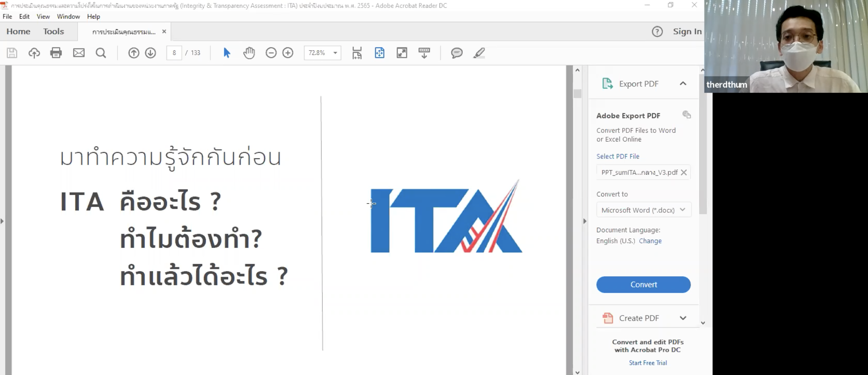This screenshot has width=868, height=375.
Task: Collapse the right tools pane arrow
Action: pos(585,221)
